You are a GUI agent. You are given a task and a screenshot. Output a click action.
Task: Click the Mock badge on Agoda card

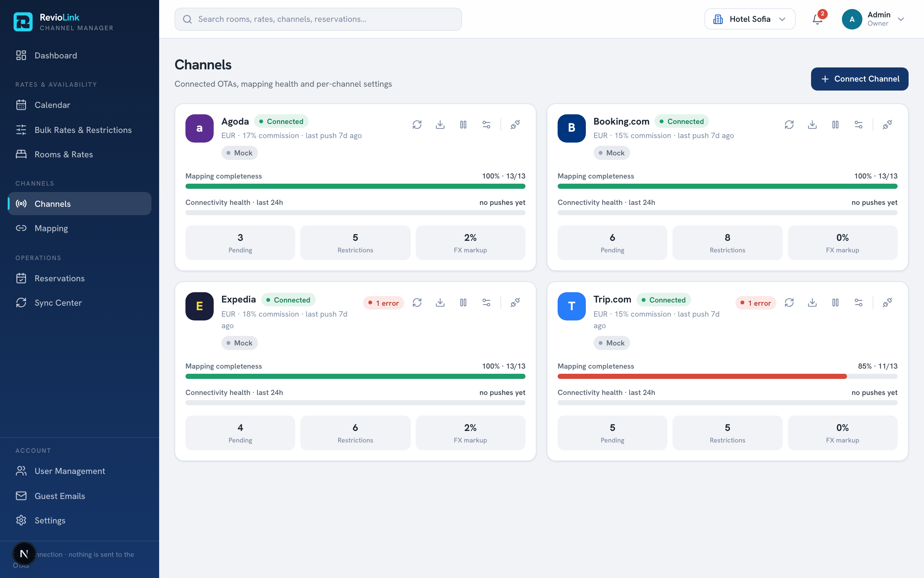pos(239,153)
